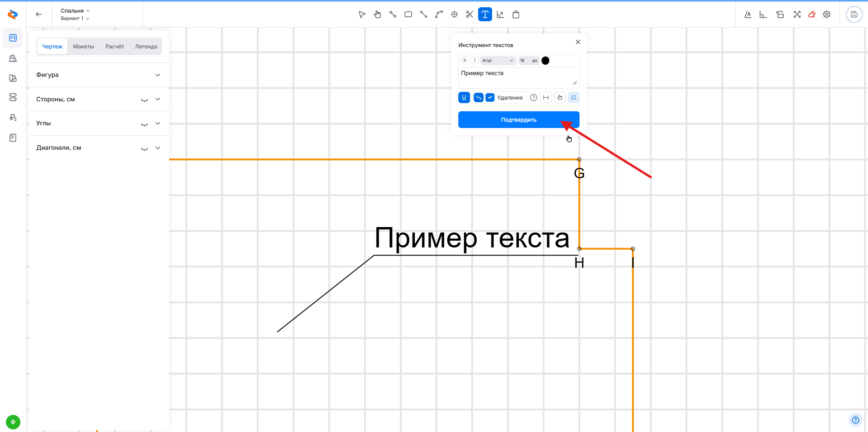Image resolution: width=868 pixels, height=432 pixels.
Task: Switch to the Макеты tab
Action: pyautogui.click(x=83, y=47)
